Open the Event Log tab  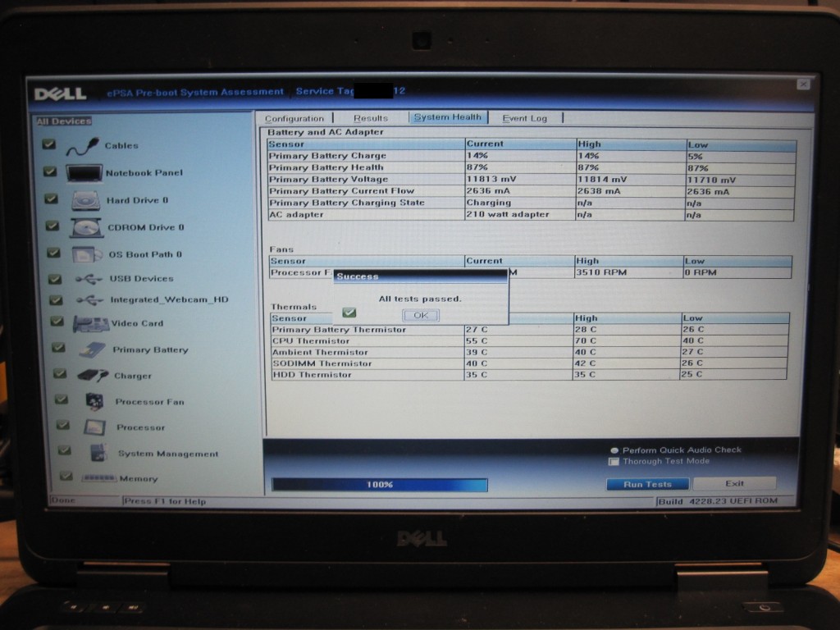(525, 118)
